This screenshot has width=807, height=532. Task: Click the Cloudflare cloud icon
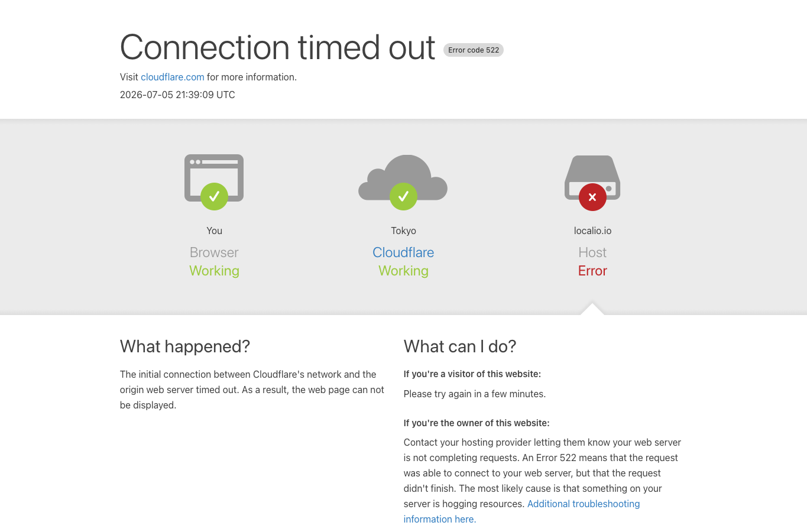tap(403, 177)
